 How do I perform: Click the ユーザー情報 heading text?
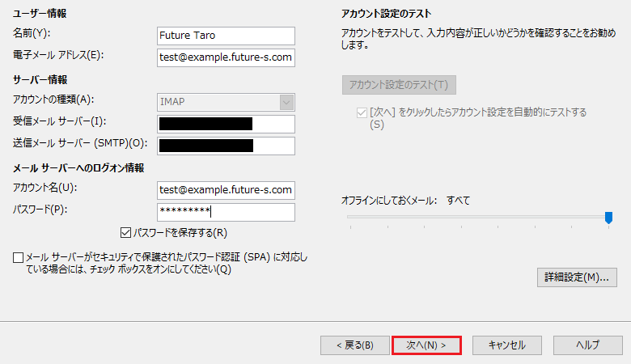tap(40, 14)
